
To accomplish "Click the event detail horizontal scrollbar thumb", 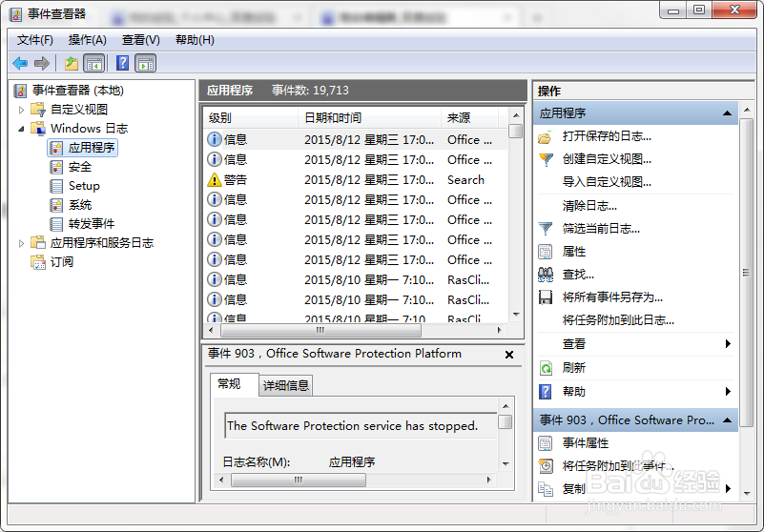I will tap(299, 480).
